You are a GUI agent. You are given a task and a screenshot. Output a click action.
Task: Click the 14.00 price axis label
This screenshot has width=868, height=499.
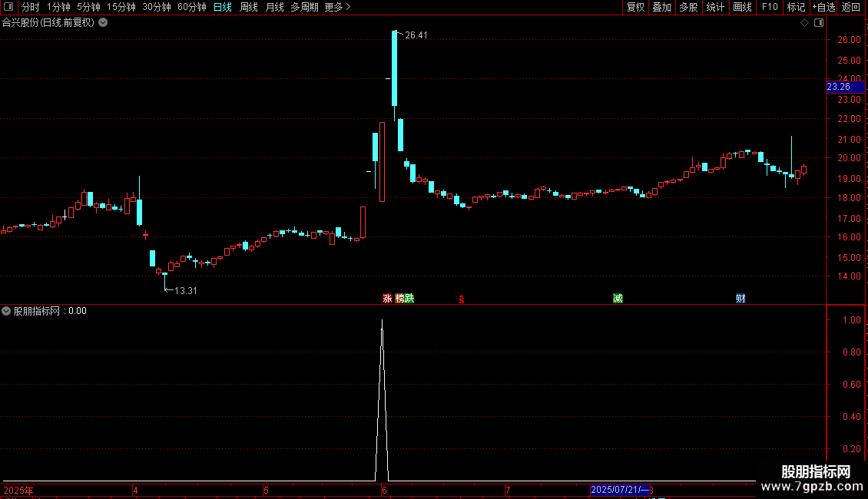(x=849, y=276)
